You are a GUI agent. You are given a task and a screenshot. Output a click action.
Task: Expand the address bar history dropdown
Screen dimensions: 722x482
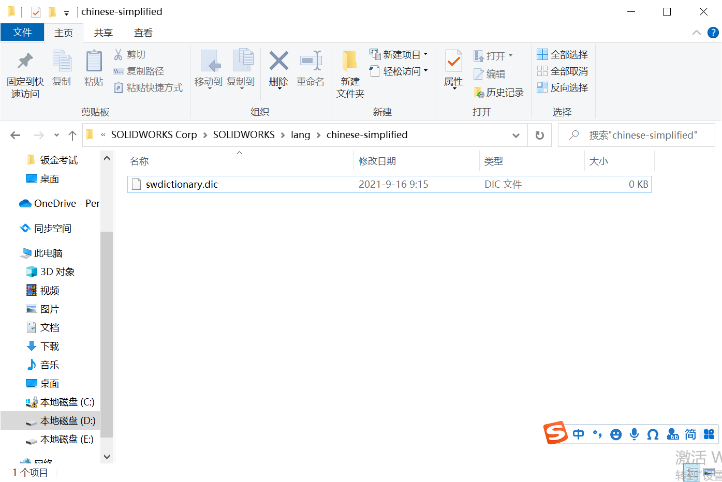[x=516, y=135]
